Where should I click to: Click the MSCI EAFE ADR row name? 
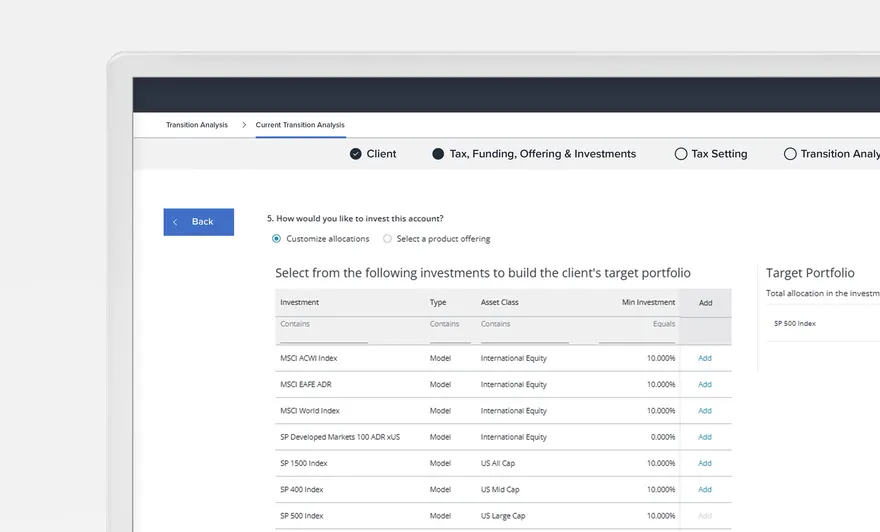[306, 384]
